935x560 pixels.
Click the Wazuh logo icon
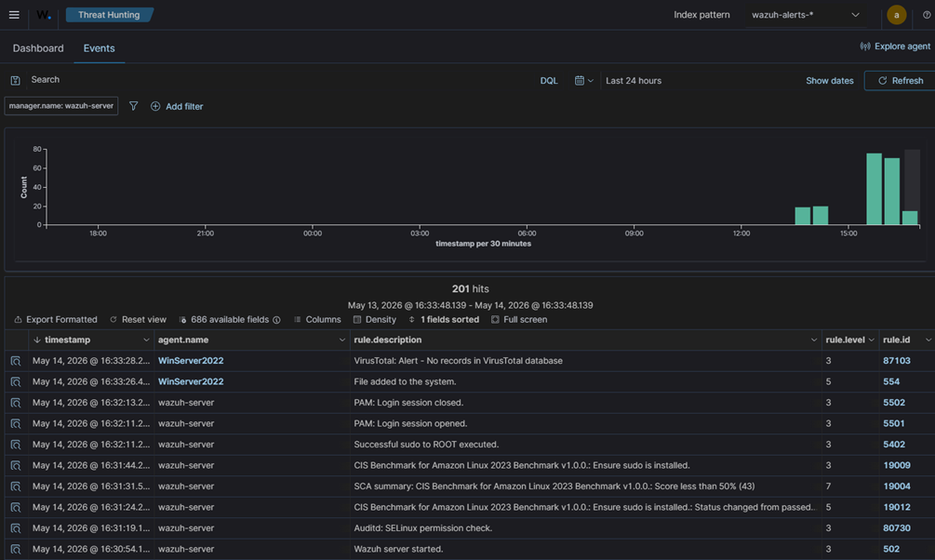click(44, 15)
